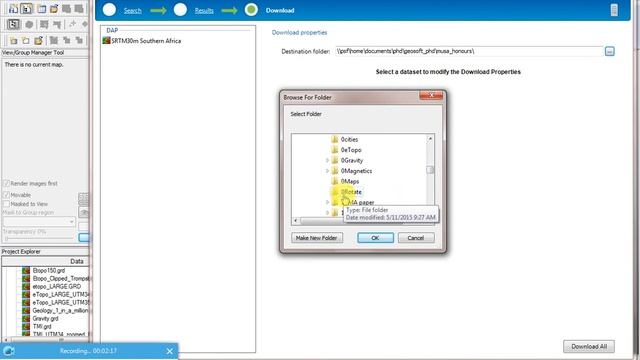Click the Results step circle
640x360 pixels.
[x=180, y=10]
